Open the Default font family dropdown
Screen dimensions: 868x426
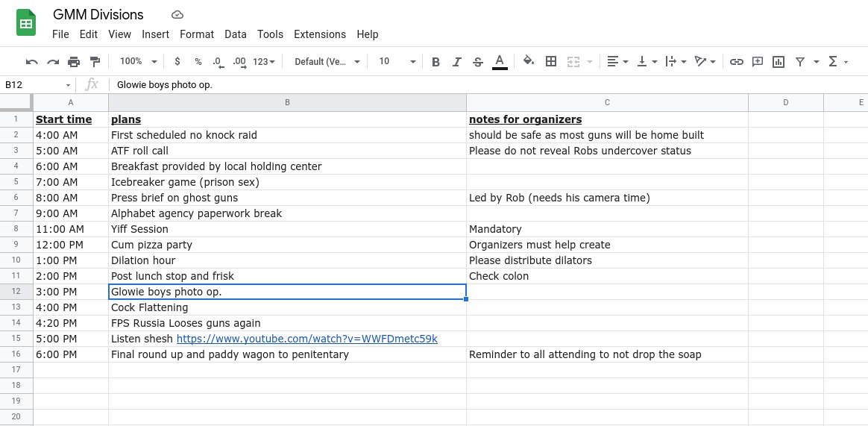[x=327, y=61]
